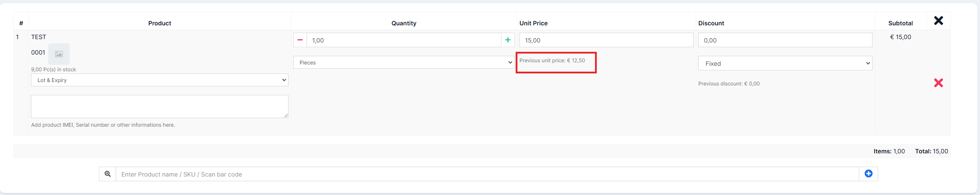Open the Pieces unit dropdown

(x=403, y=62)
